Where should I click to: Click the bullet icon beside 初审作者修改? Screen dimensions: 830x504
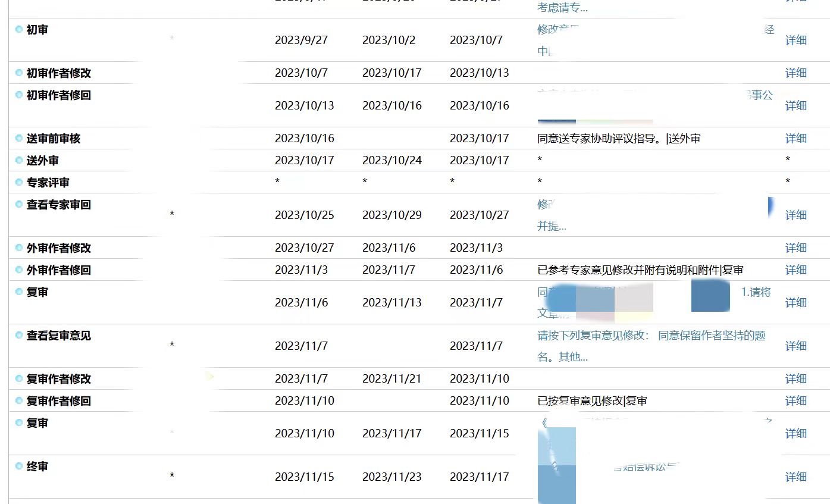pos(19,73)
